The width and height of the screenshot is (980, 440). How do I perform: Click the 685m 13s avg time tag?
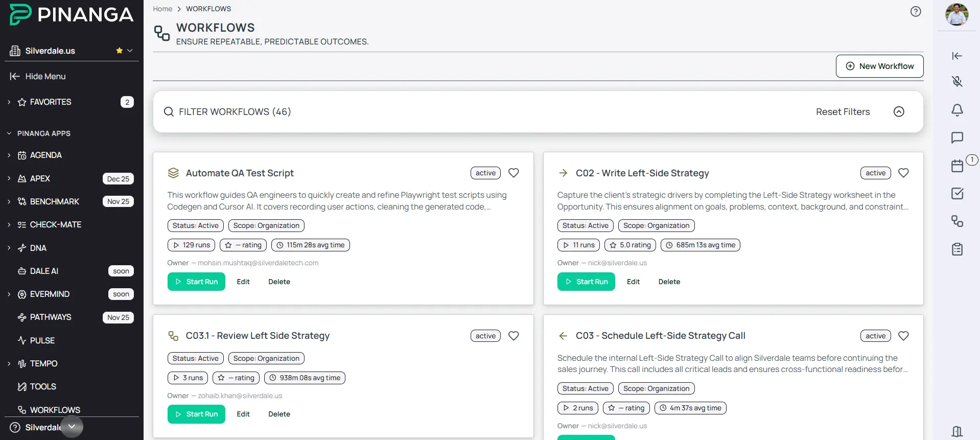tap(701, 245)
